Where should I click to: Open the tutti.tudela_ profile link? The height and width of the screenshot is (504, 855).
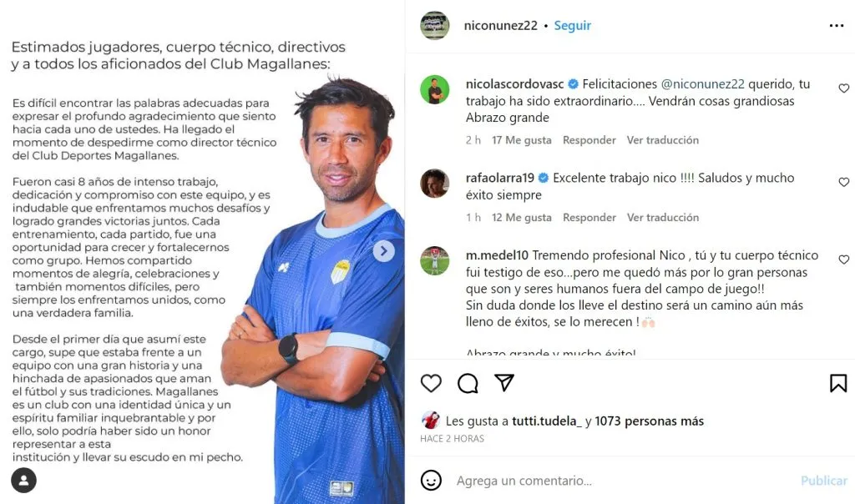[x=546, y=421]
